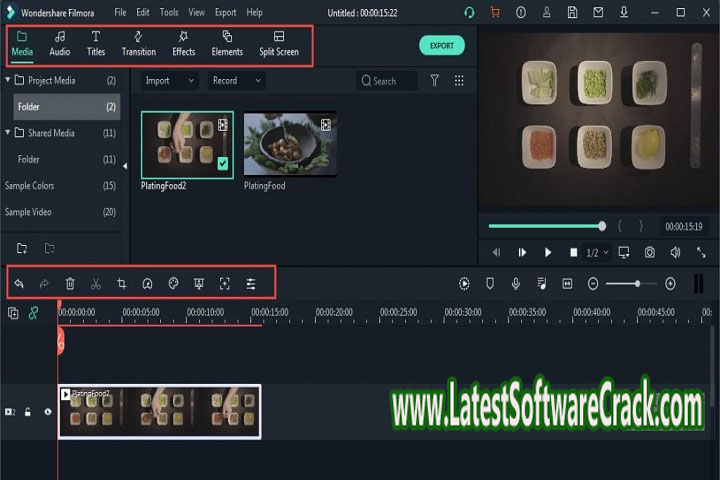The height and width of the screenshot is (480, 720).
Task: Click the timeline zoom in plus
Action: click(x=670, y=284)
